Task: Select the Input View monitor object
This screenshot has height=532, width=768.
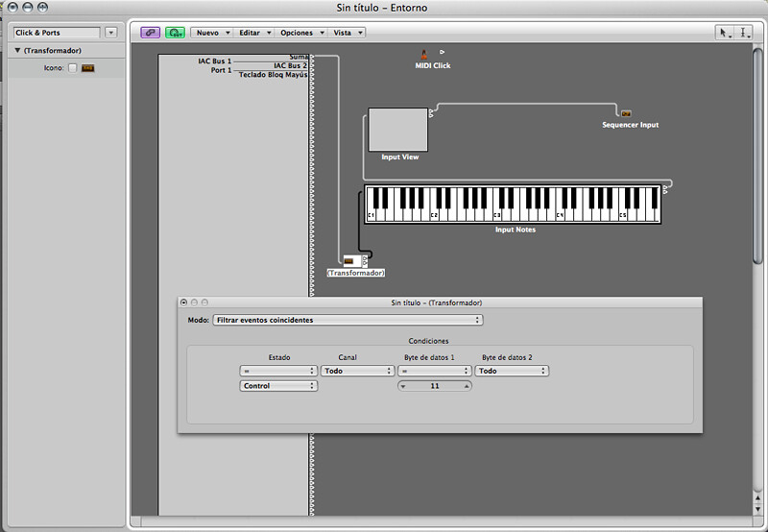Action: point(398,130)
